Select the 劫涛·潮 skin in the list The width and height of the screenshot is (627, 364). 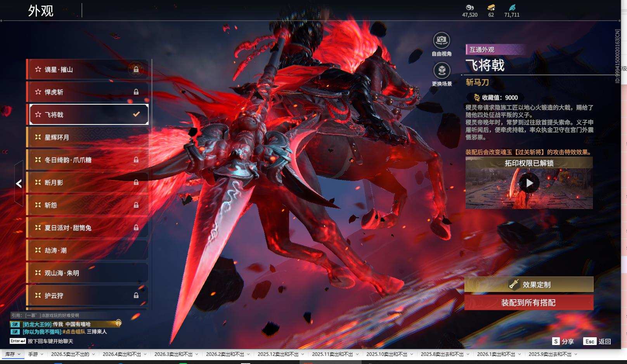(87, 250)
